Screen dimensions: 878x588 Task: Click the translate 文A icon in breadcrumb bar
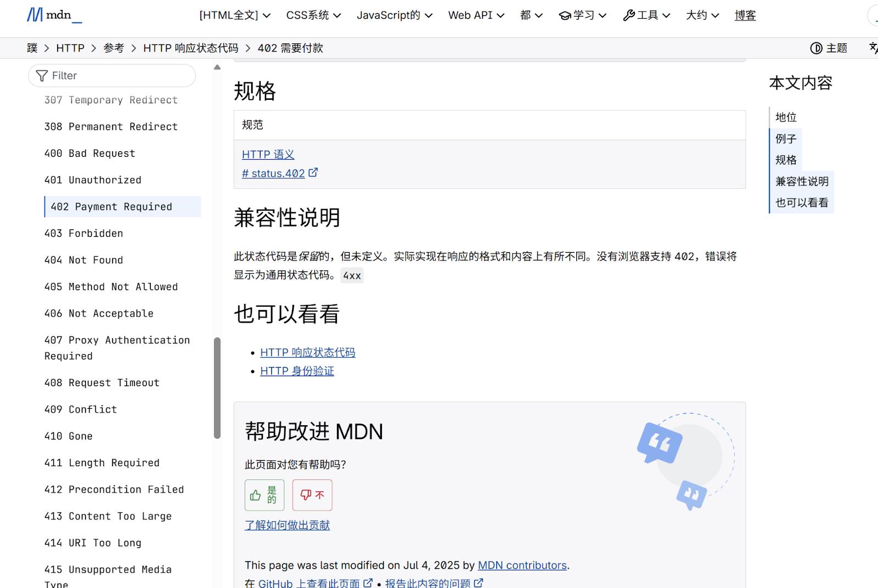(873, 48)
